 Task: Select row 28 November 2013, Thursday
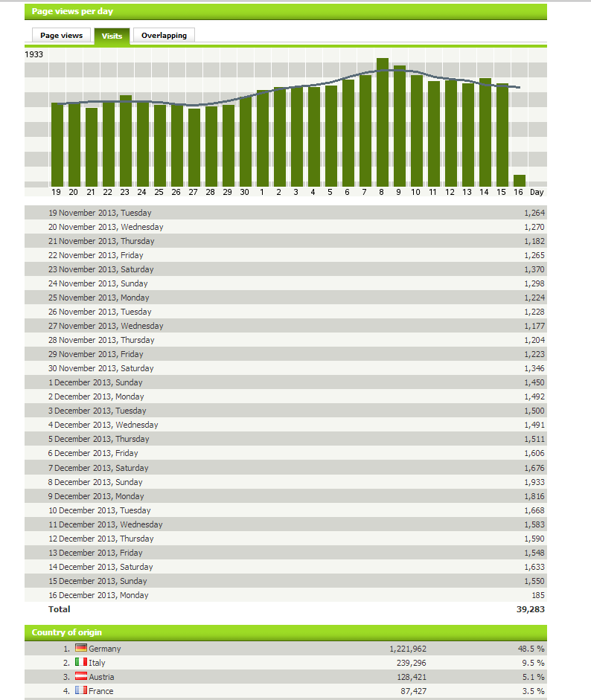(x=285, y=340)
